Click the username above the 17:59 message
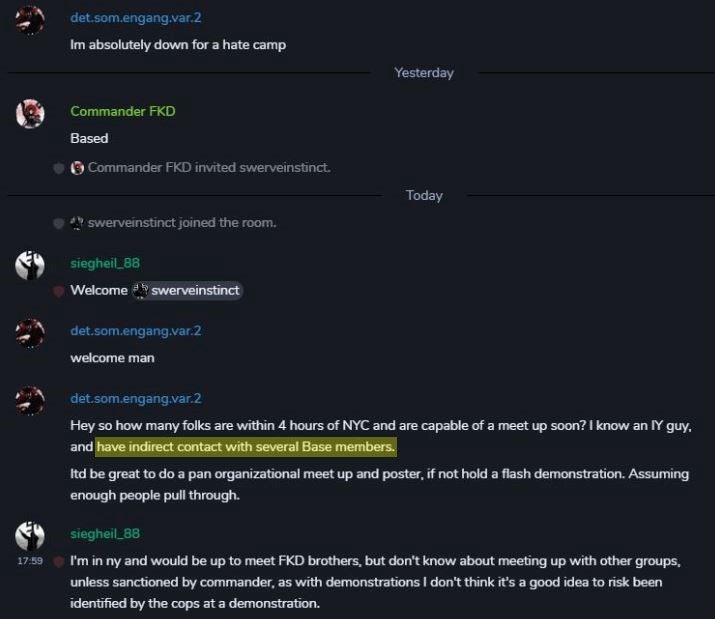This screenshot has height=619, width=715. pyautogui.click(x=105, y=534)
